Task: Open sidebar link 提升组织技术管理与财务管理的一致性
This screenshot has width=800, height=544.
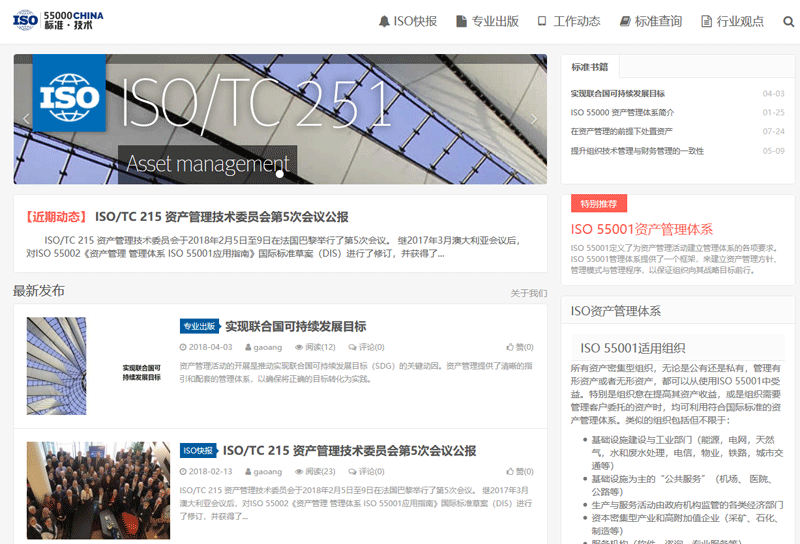Action: (637, 151)
